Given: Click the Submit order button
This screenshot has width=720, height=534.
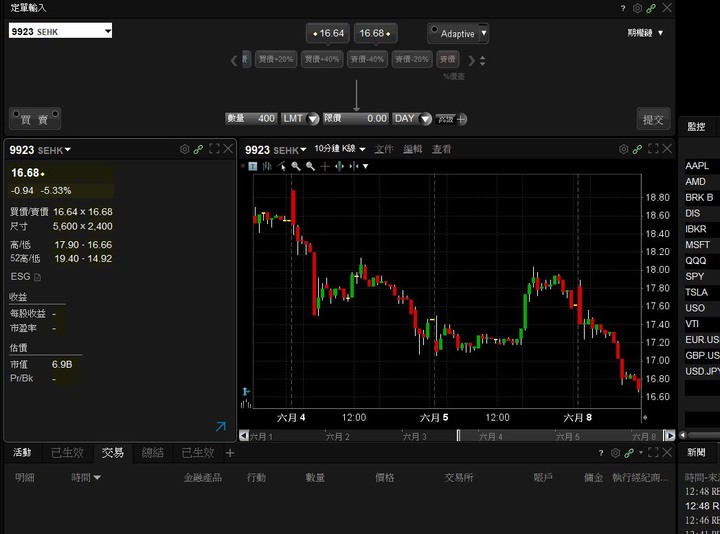Looking at the screenshot, I should 653,120.
